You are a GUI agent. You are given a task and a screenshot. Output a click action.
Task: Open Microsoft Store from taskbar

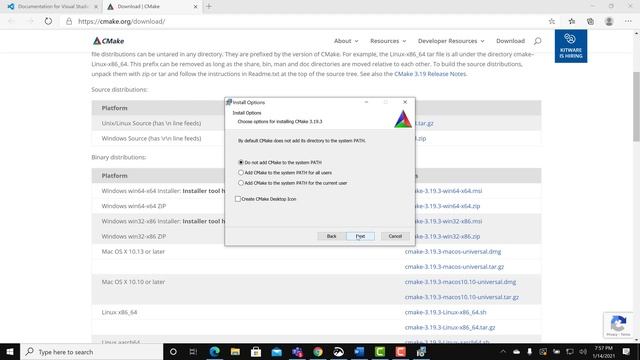(256, 351)
